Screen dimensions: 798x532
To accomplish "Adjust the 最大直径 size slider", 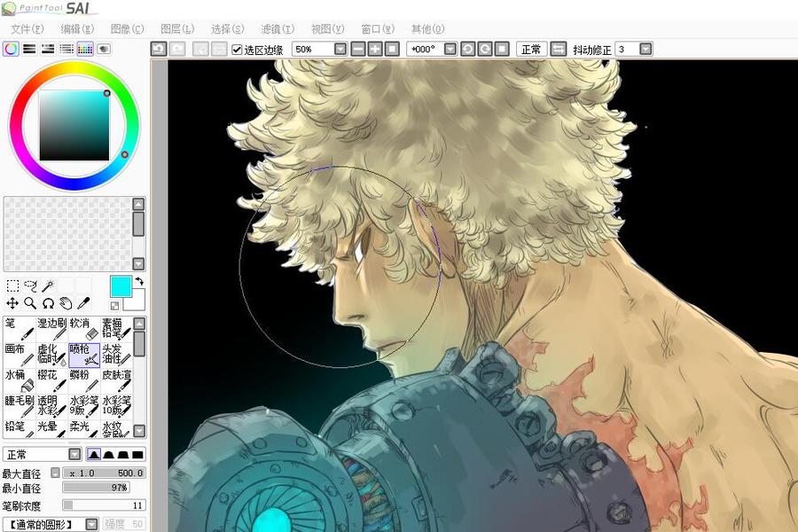I will 104,473.
